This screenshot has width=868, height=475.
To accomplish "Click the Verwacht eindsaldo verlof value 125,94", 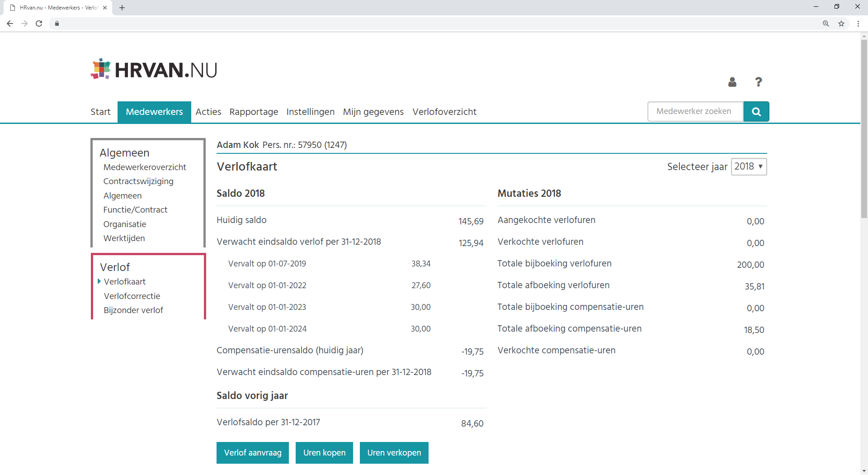I will [x=471, y=243].
